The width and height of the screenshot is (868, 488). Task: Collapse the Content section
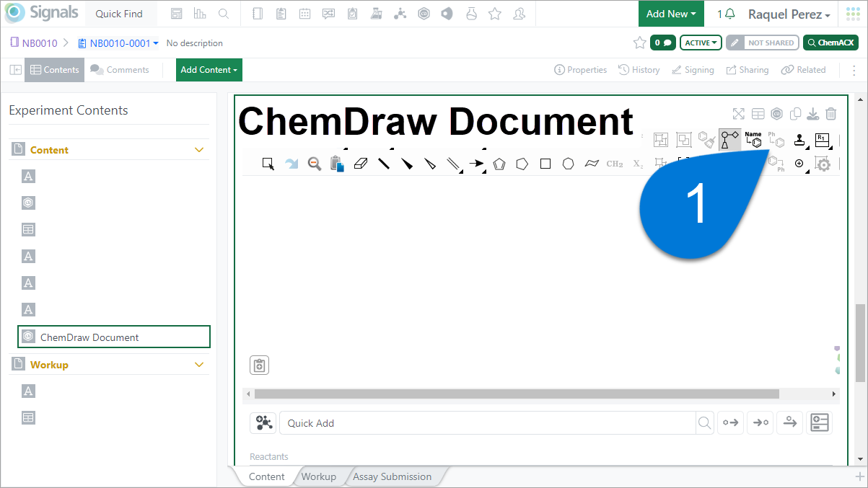200,150
